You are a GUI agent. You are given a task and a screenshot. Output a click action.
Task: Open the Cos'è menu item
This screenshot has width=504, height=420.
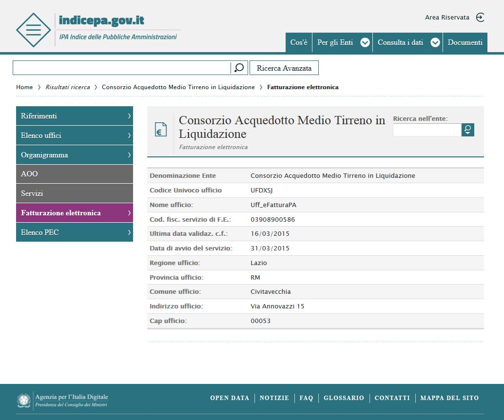click(299, 42)
